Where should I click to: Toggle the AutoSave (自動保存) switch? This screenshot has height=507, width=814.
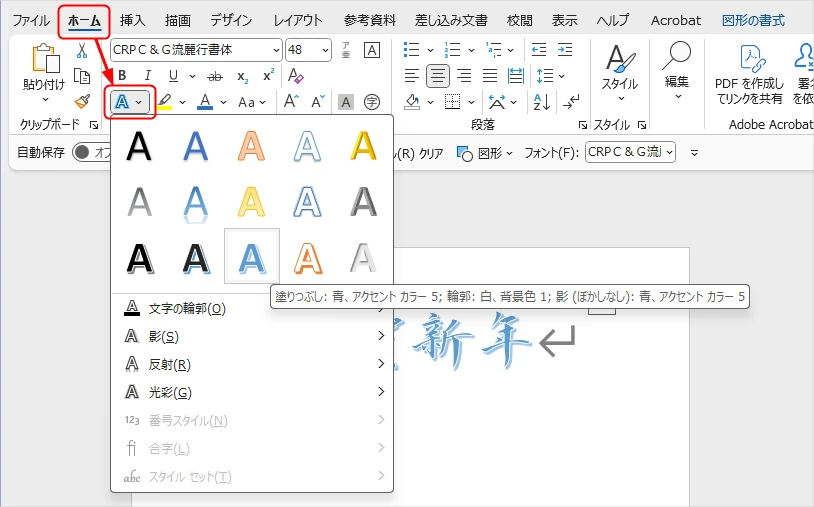click(91, 152)
